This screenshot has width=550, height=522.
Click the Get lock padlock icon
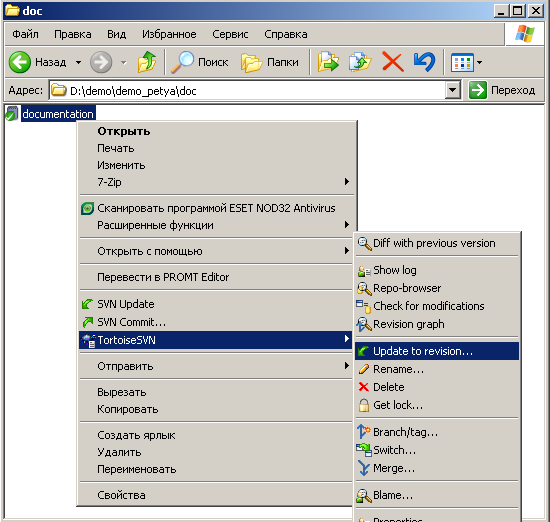[x=364, y=405]
